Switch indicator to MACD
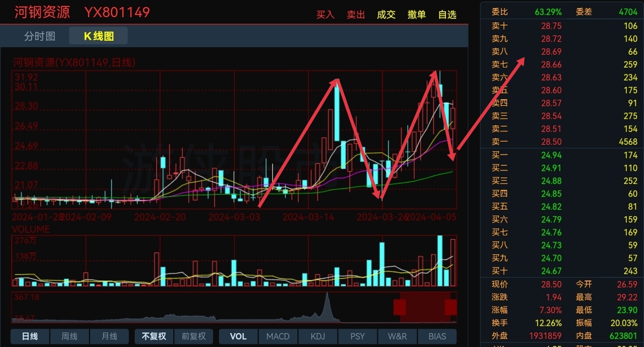Image resolution: width=644 pixels, height=347 pixels. coord(278,336)
